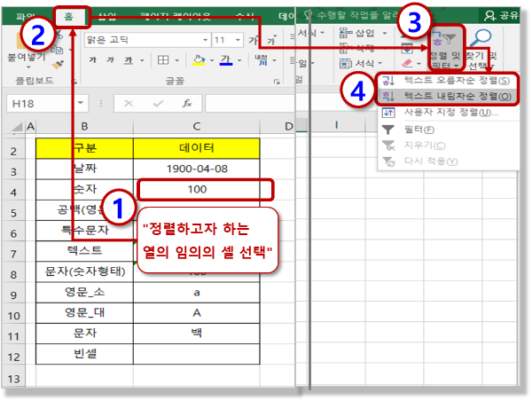532x401 pixels.
Task: Select the 빈셀 label cell
Action: [84, 354]
